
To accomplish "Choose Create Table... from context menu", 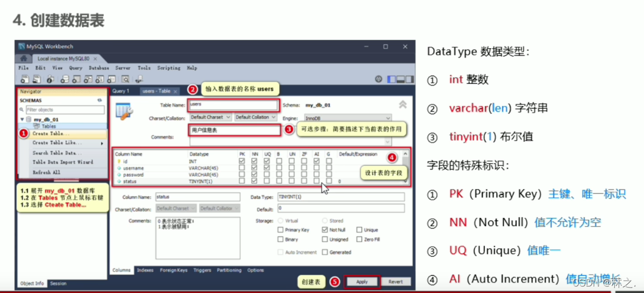I will pos(62,134).
